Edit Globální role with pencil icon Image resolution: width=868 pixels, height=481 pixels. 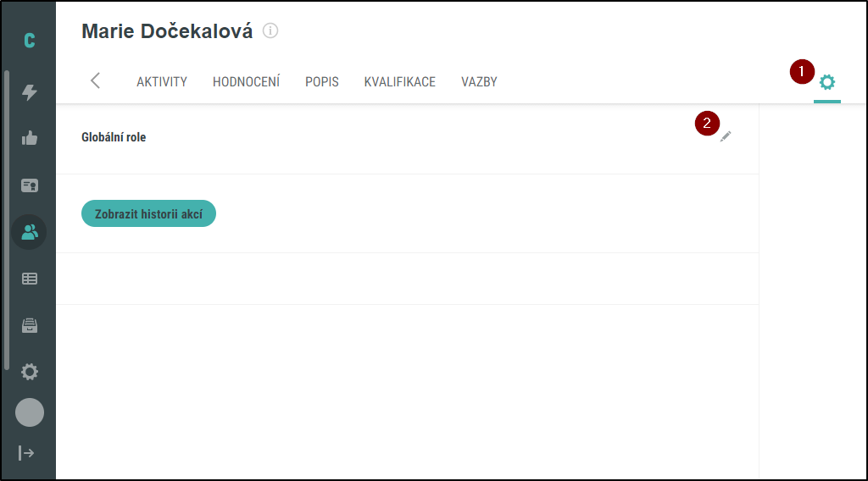[726, 136]
